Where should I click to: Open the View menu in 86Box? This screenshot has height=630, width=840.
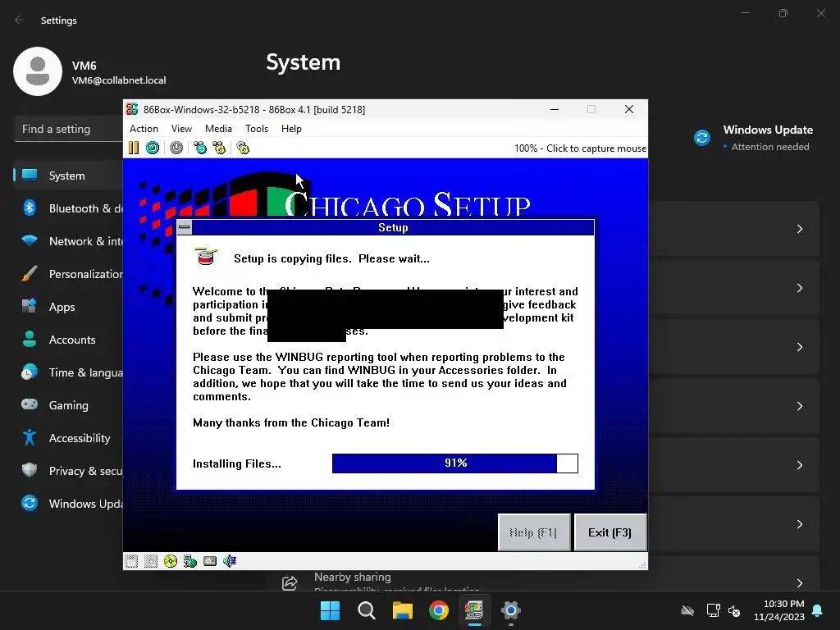(181, 129)
